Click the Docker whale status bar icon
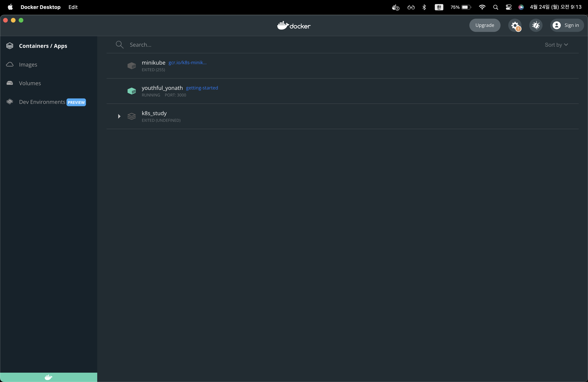This screenshot has height=382, width=588. (x=49, y=377)
